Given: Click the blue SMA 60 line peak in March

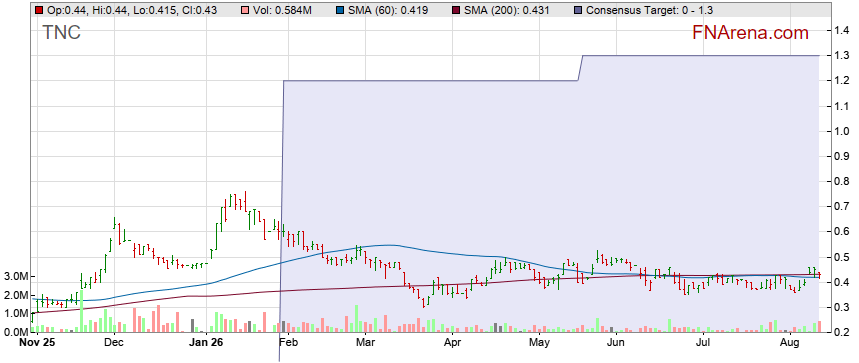Looking at the screenshot, I should [x=390, y=245].
